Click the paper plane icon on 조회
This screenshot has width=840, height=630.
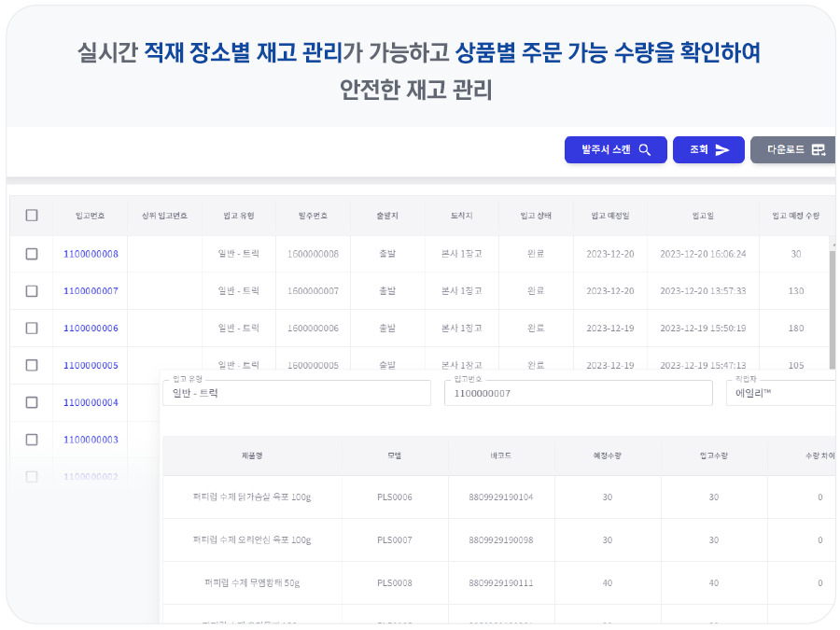722,150
